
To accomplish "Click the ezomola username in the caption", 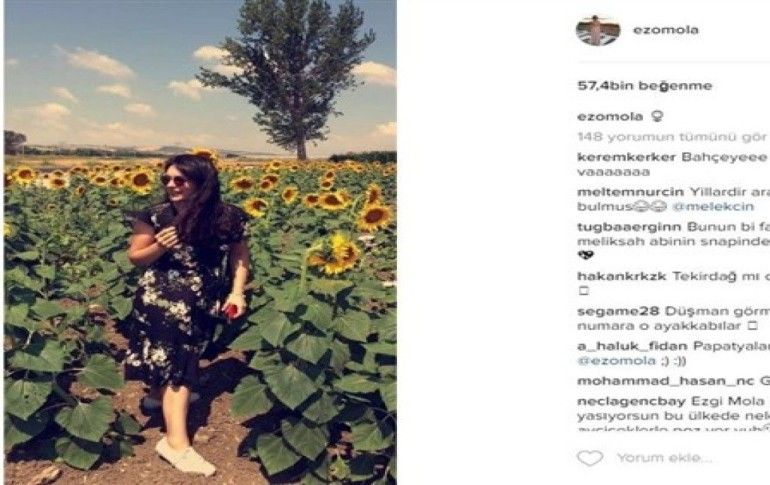I will point(610,117).
